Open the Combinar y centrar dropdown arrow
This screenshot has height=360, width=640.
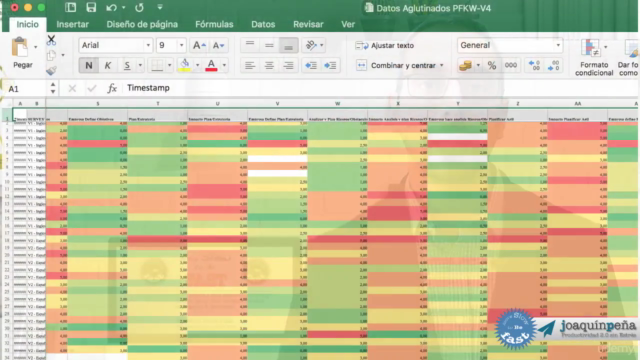442,65
